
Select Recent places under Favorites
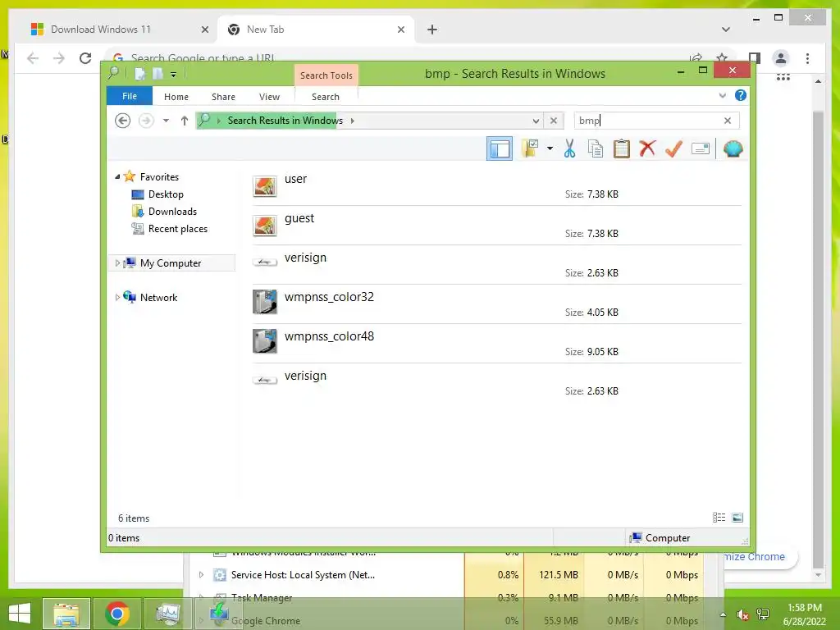pyautogui.click(x=178, y=229)
